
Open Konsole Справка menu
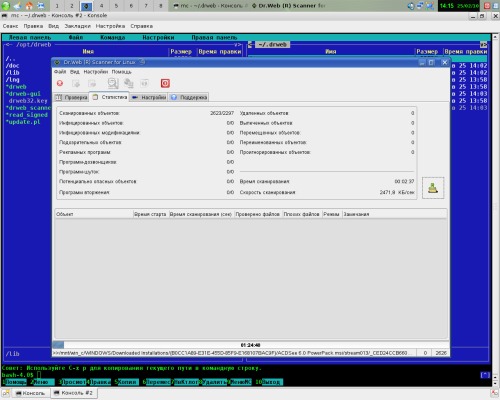pos(141,26)
